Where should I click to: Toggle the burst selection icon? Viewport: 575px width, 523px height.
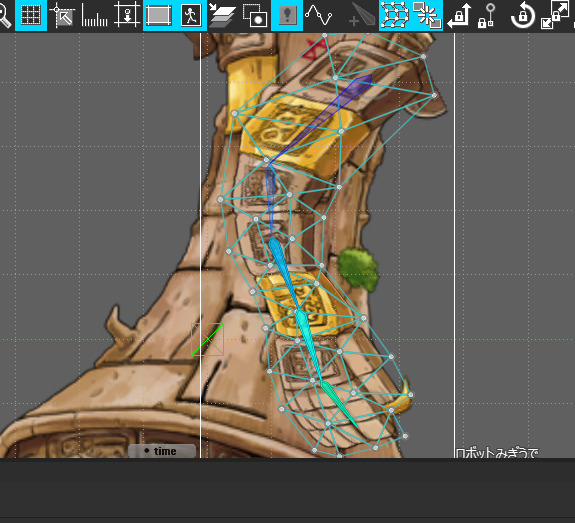[x=427, y=15]
